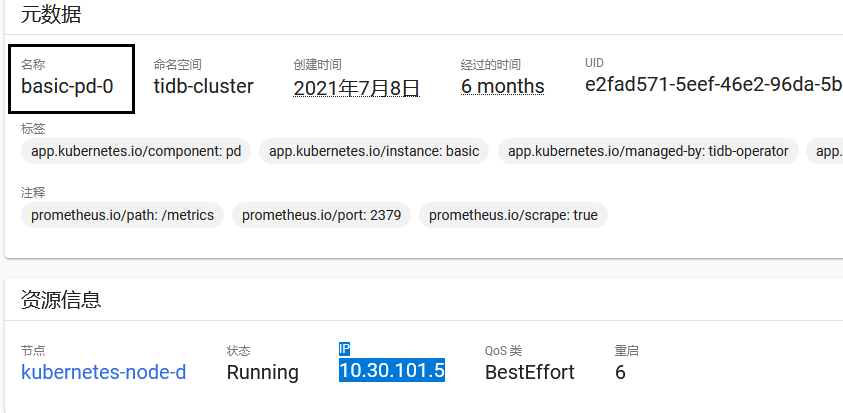
Task: Click the 资源信息 section heading
Action: tap(61, 300)
